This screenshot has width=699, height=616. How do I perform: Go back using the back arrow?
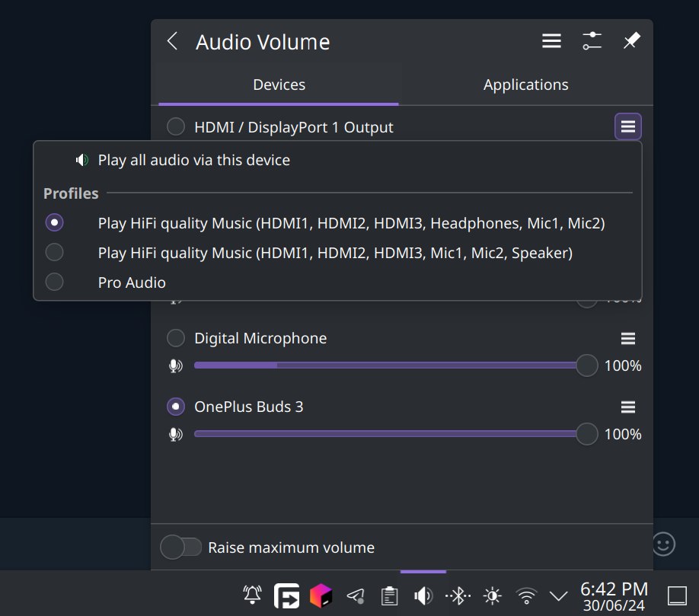[x=172, y=41]
